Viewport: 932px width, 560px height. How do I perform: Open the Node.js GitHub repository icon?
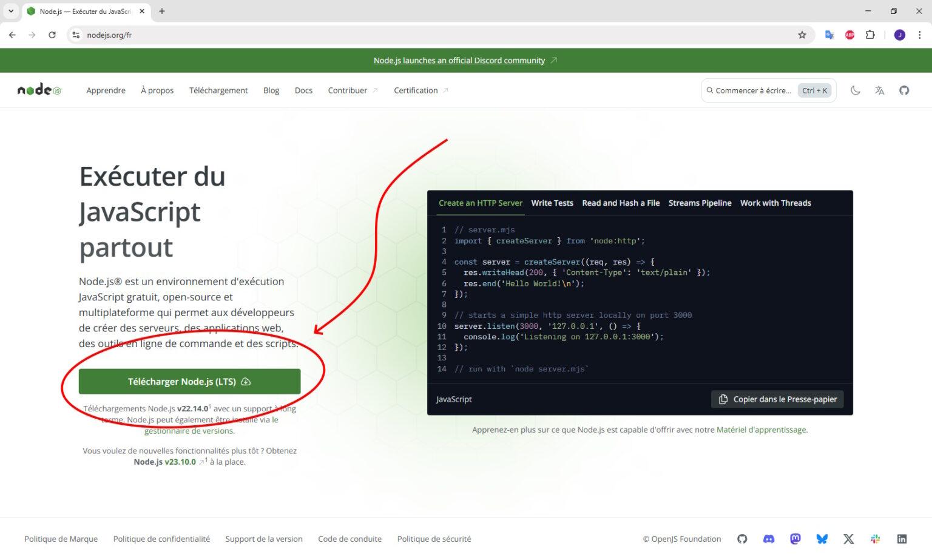coord(904,90)
